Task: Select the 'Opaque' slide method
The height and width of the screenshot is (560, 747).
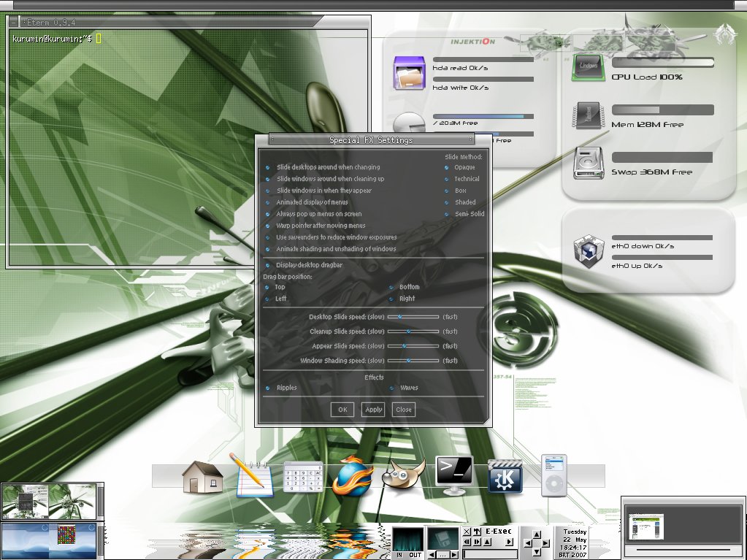Action: click(446, 167)
